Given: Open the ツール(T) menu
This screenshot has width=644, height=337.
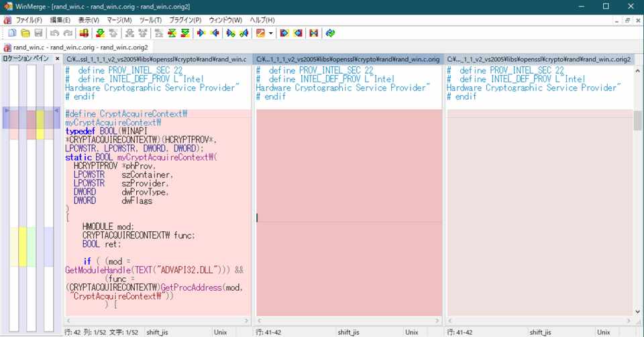Looking at the screenshot, I should coord(150,20).
